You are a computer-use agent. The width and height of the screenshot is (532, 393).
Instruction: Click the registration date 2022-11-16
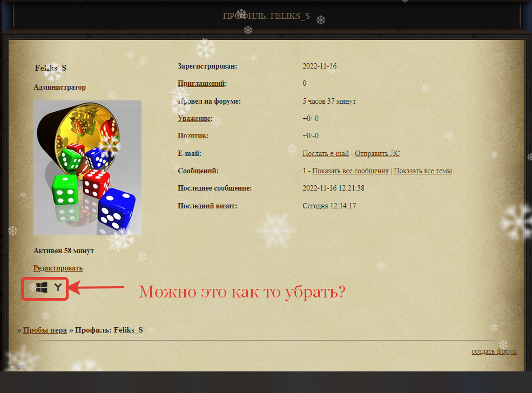[x=320, y=66]
